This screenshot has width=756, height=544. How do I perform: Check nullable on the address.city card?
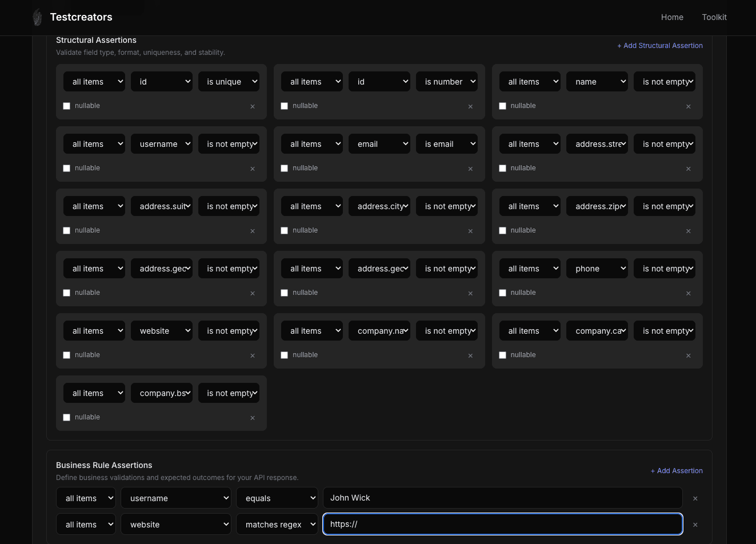[284, 230]
